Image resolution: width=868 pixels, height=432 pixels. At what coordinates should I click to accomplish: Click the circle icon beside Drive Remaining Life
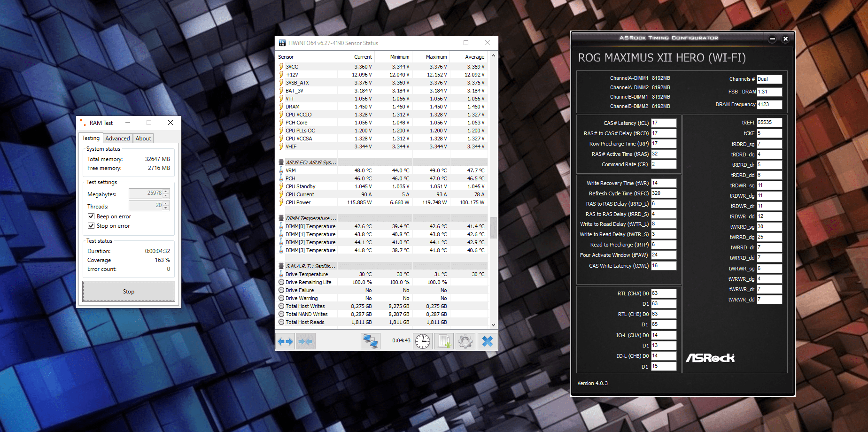click(281, 282)
